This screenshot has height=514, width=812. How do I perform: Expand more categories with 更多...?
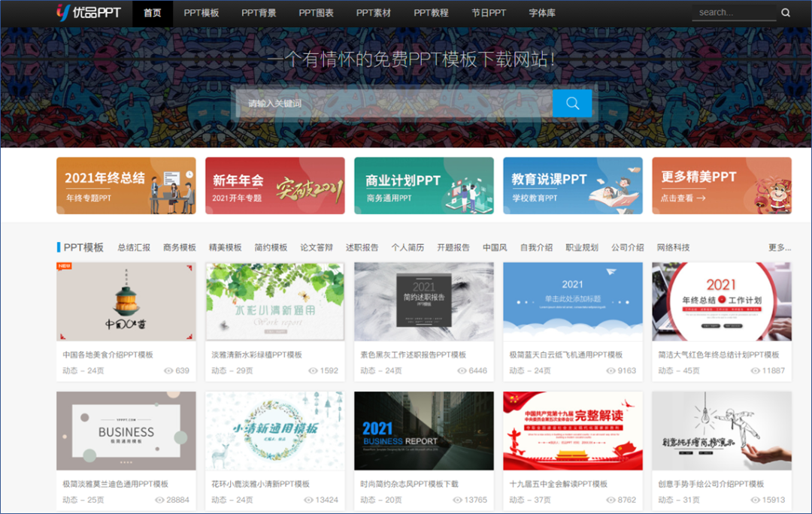pos(780,247)
